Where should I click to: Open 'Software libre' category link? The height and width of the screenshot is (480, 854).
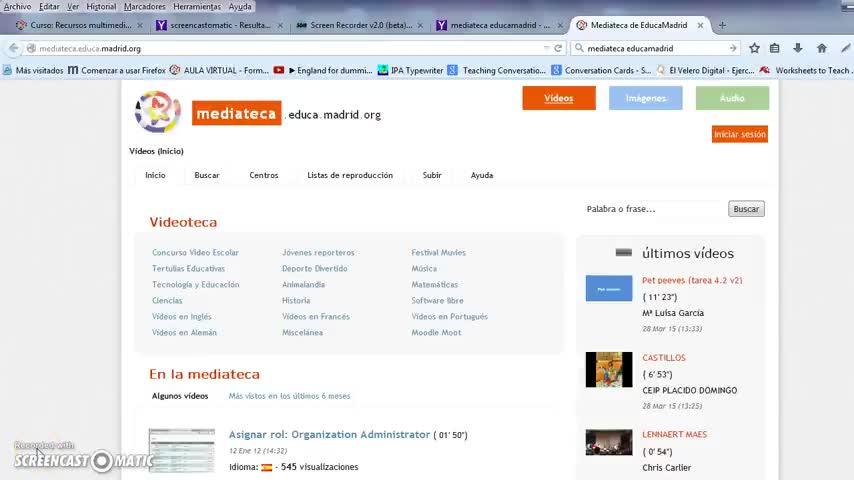point(437,300)
